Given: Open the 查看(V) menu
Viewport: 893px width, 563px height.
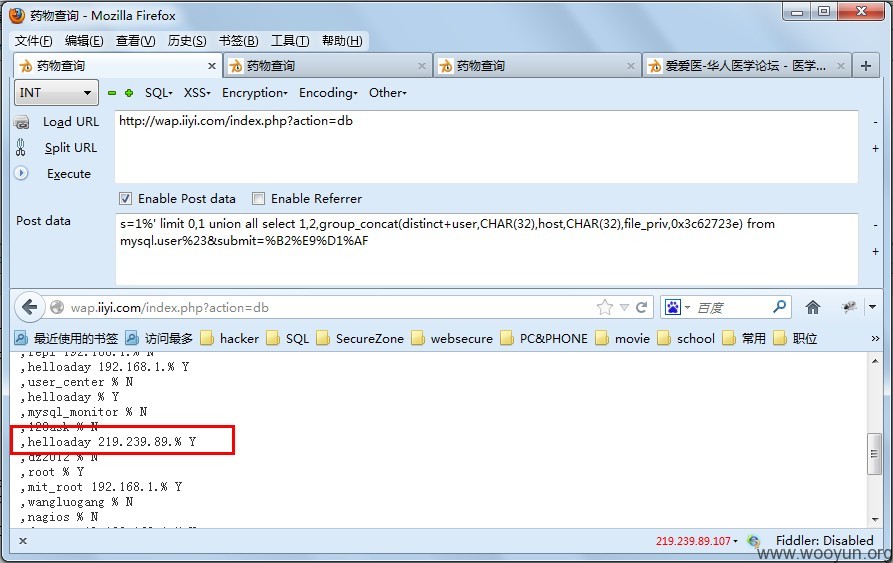Looking at the screenshot, I should point(136,41).
